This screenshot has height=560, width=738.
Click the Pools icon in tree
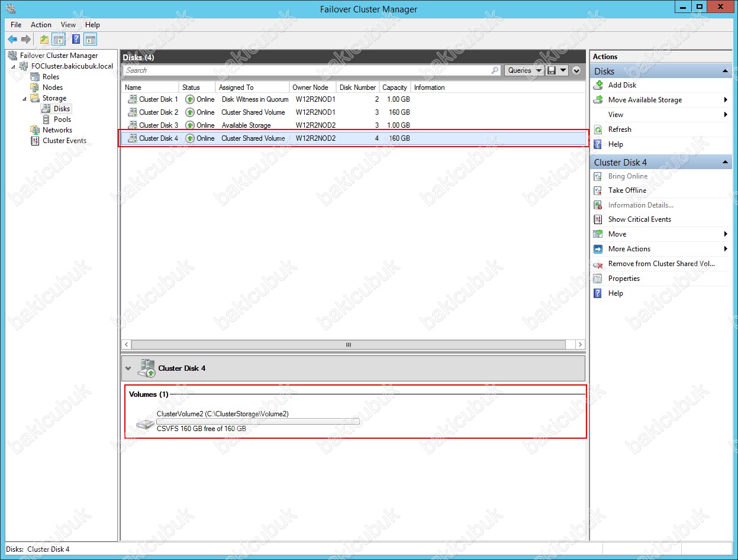coord(46,119)
